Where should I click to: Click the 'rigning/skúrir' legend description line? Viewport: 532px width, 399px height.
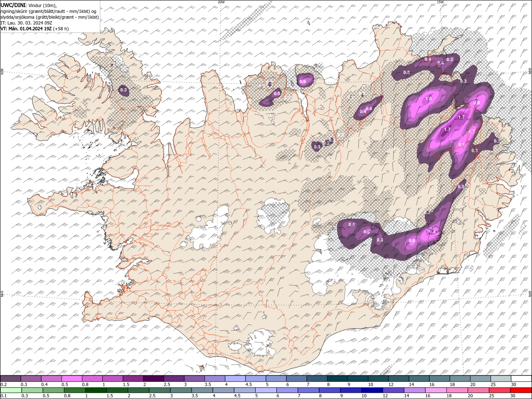tap(48, 11)
